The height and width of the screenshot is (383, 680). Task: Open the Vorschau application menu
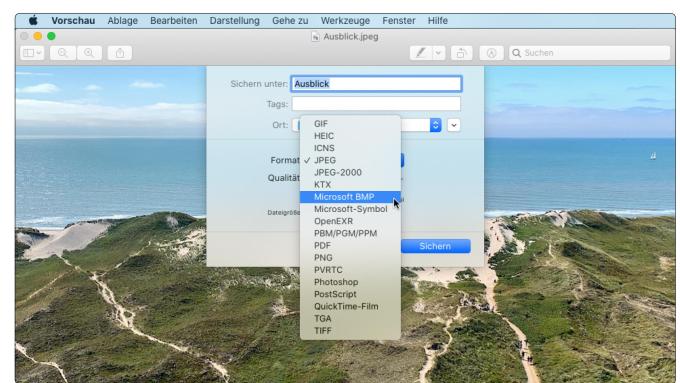click(x=73, y=20)
